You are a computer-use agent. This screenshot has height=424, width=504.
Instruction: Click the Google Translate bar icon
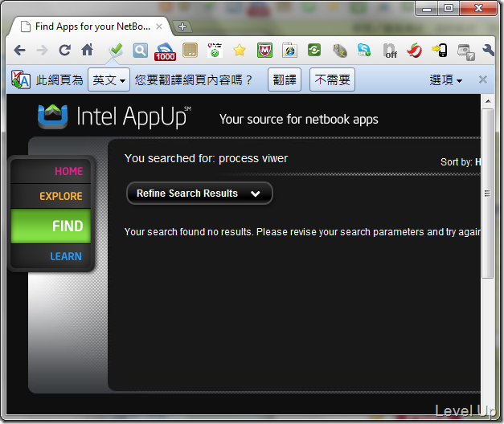tap(21, 79)
